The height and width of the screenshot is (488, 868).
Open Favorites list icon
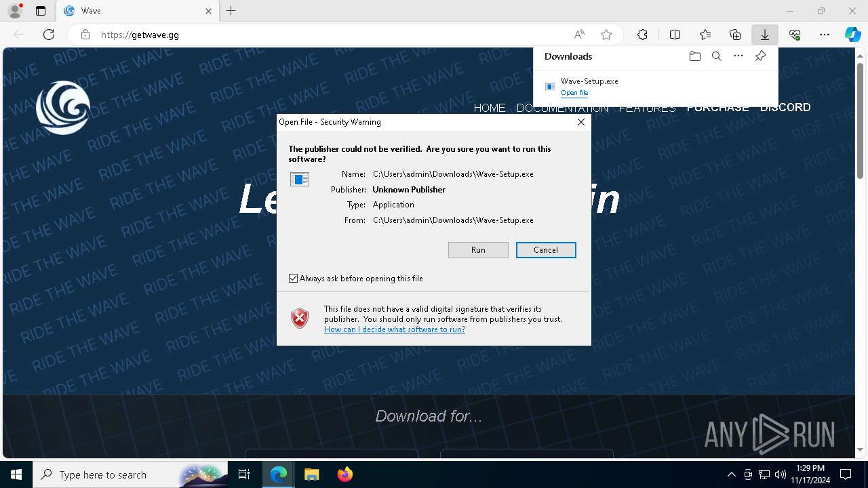point(705,35)
